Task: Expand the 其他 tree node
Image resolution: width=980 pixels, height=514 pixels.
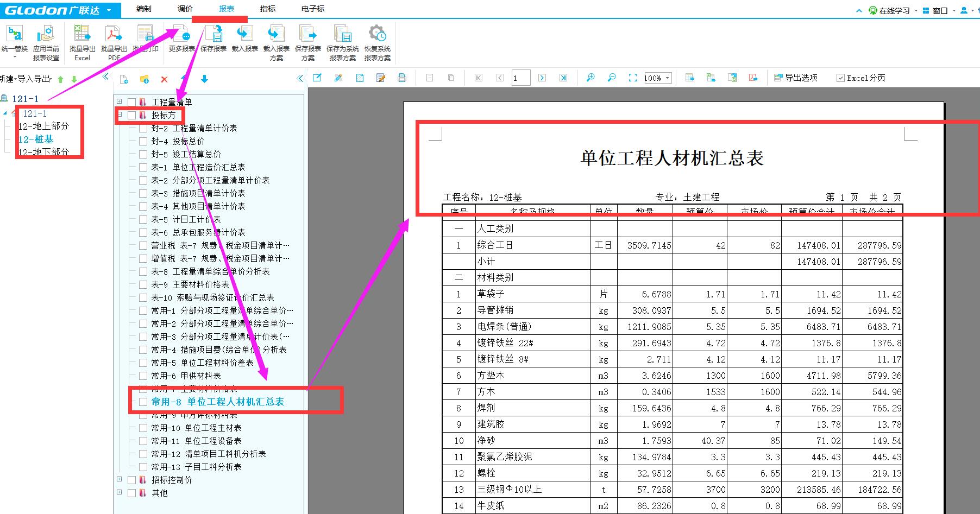Action: (x=120, y=492)
